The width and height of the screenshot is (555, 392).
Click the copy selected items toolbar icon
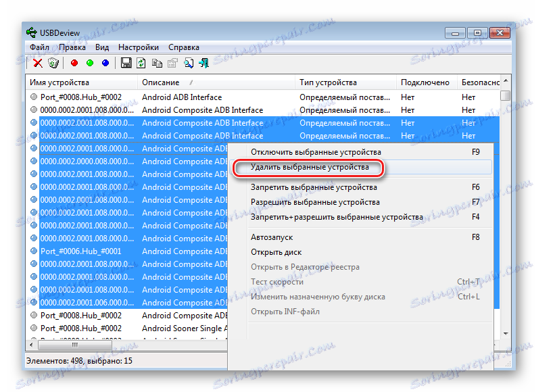[157, 64]
